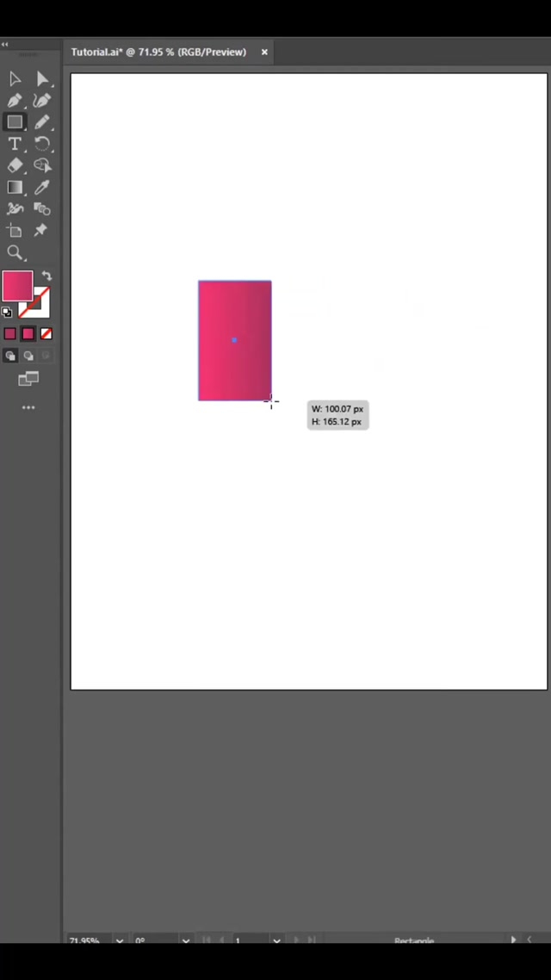Viewport: 551px width, 980px height.
Task: Open the zoom level dropdown
Action: (x=119, y=941)
